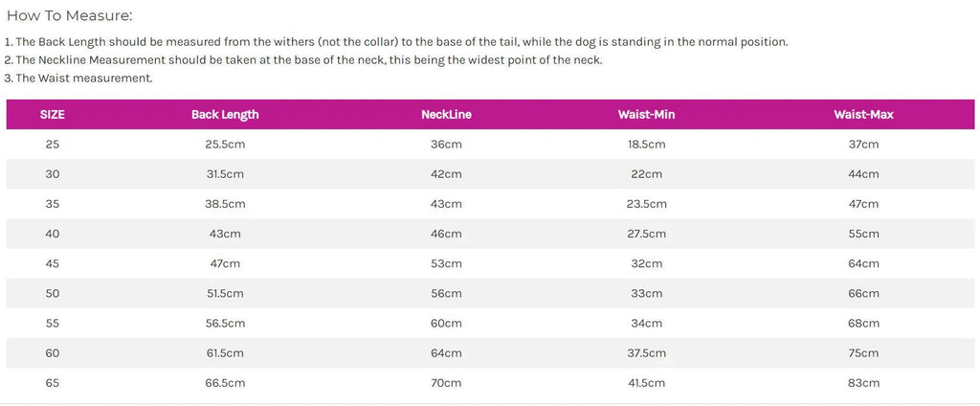Click the How To Measure heading
This screenshot has width=980, height=406.
pyautogui.click(x=69, y=15)
